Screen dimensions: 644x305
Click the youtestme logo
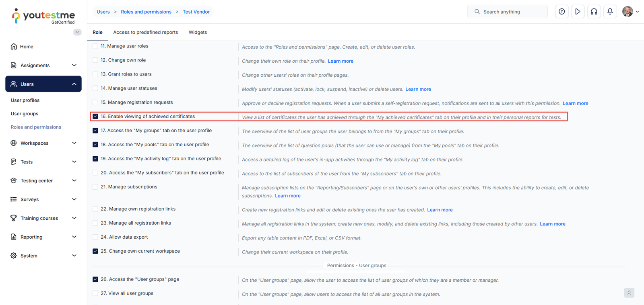43,16
